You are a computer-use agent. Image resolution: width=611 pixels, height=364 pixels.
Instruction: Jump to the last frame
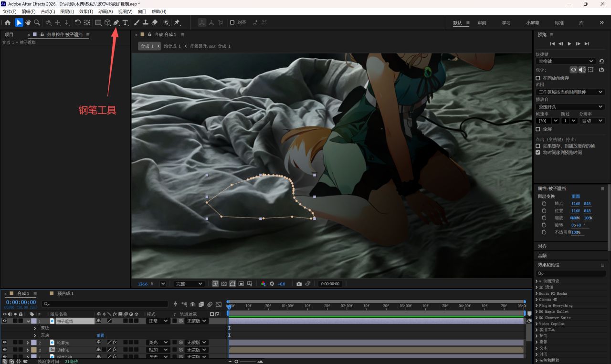point(587,43)
